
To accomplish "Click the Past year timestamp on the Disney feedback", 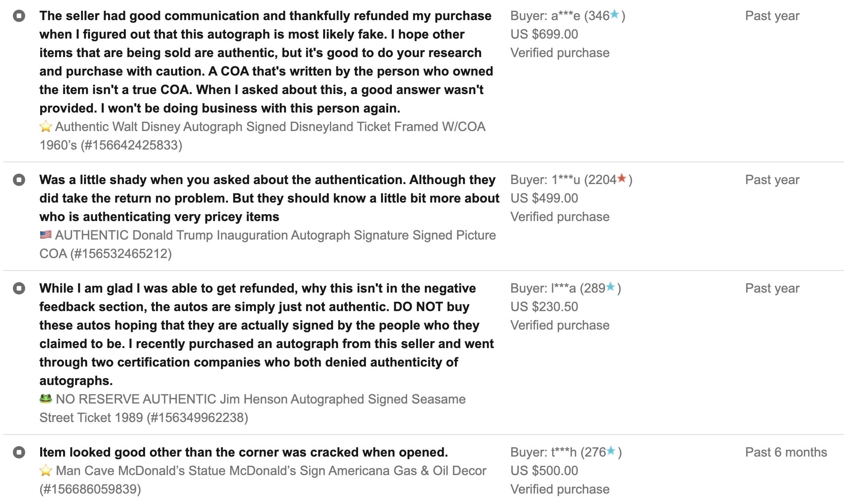I will (x=772, y=15).
